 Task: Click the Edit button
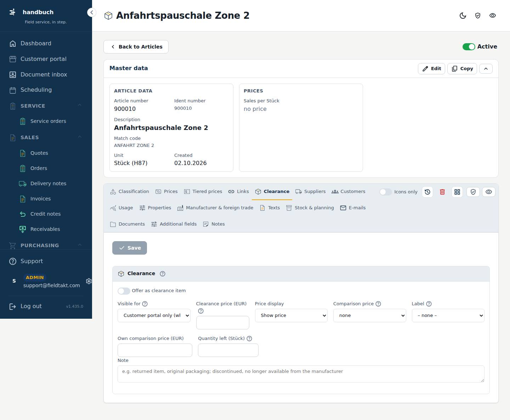[x=431, y=69]
